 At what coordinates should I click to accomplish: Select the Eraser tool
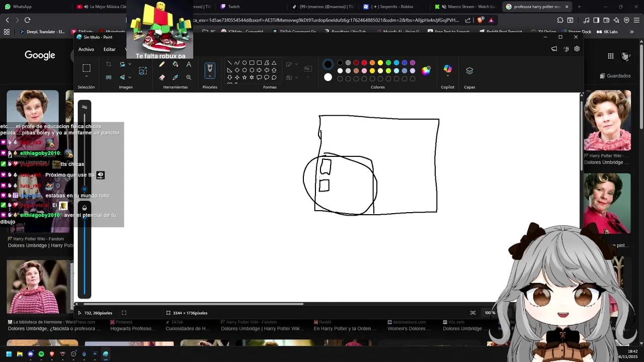click(x=162, y=77)
